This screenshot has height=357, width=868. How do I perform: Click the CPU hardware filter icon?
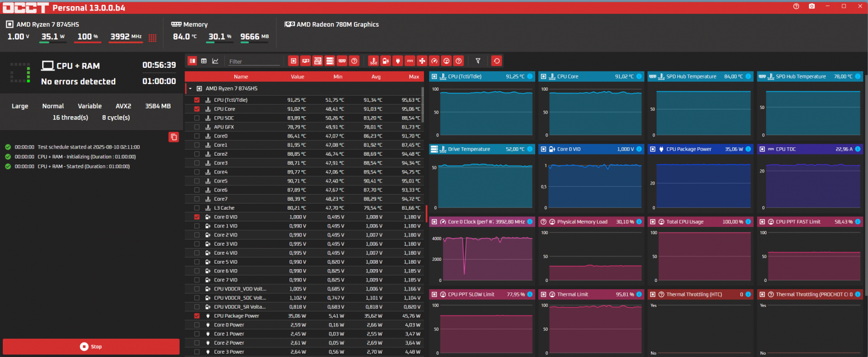[x=293, y=61]
